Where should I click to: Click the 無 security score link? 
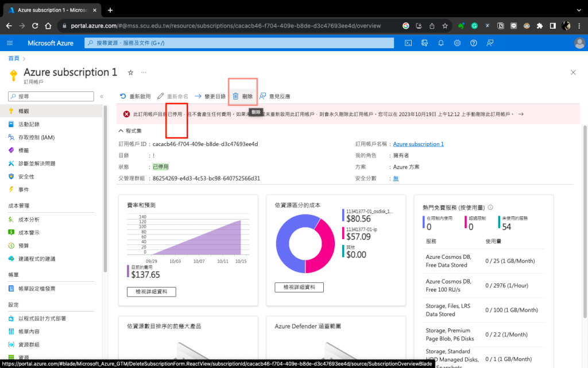pyautogui.click(x=396, y=178)
